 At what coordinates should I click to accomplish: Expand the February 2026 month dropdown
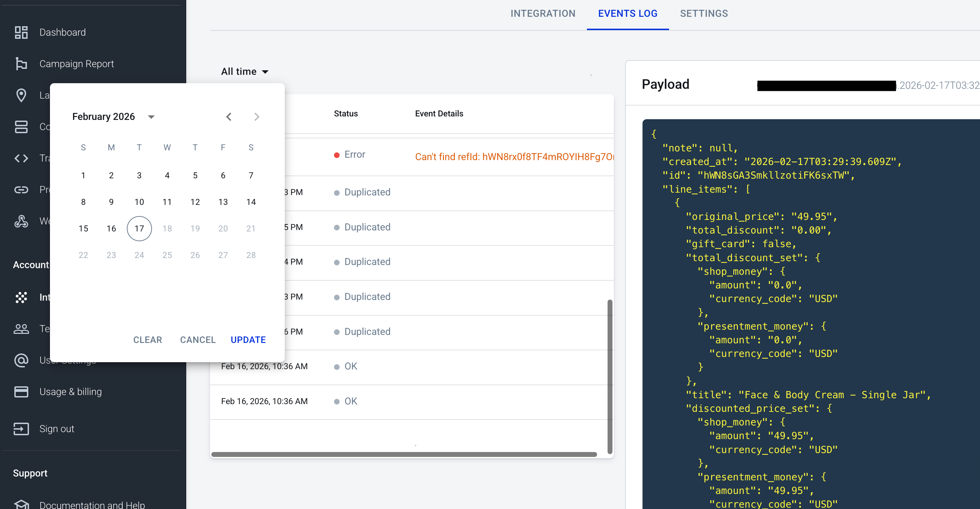tap(151, 117)
